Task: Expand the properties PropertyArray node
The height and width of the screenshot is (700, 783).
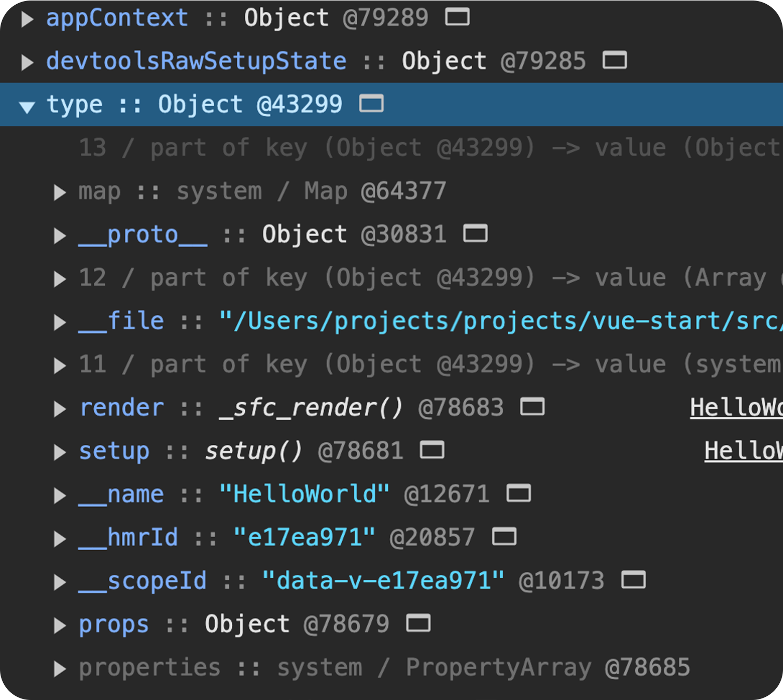Action: click(x=59, y=667)
